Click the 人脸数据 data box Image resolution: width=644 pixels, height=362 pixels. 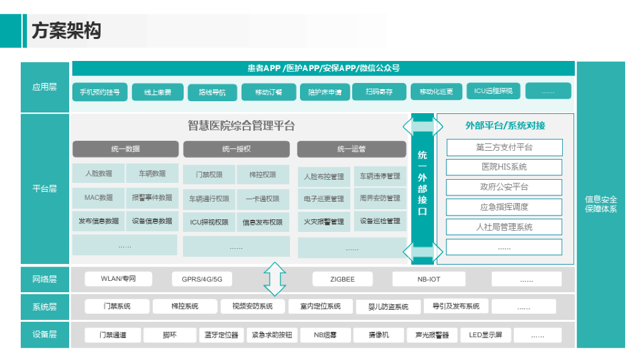point(99,173)
